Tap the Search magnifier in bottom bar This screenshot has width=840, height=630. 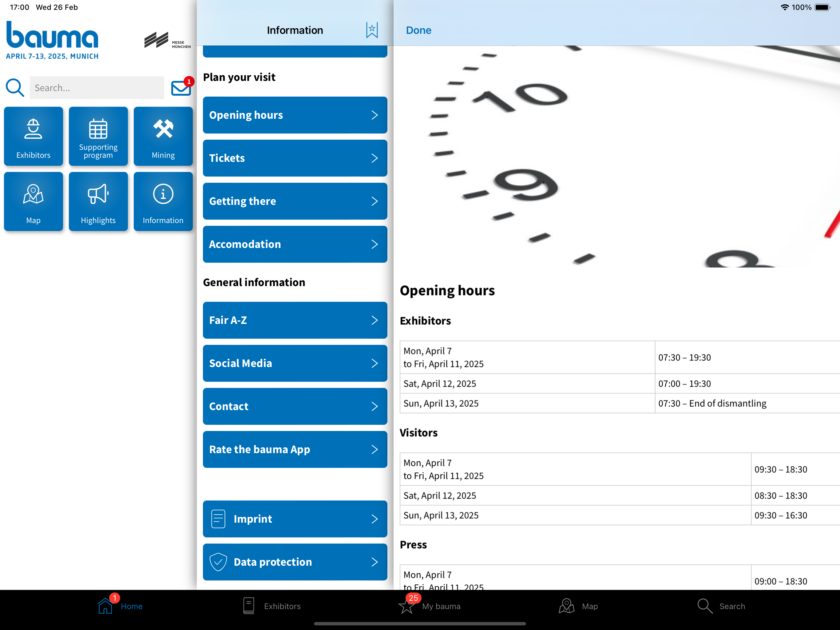[705, 606]
